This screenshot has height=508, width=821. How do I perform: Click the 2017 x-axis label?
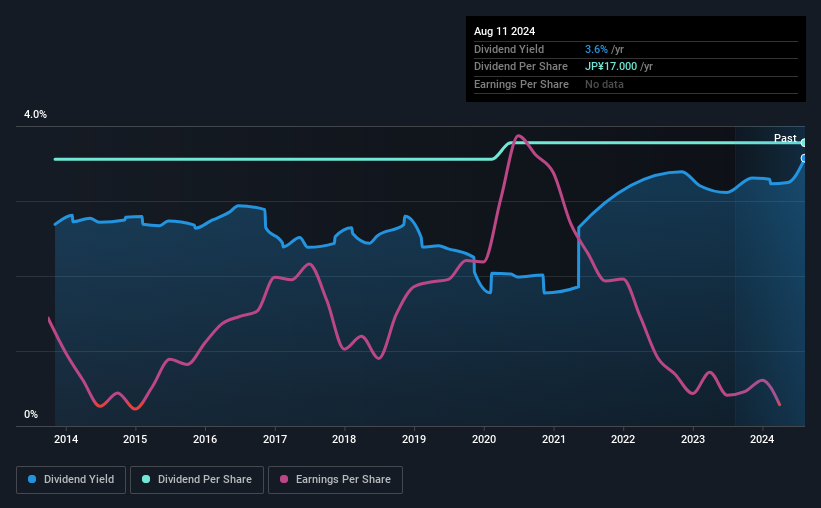[275, 439]
